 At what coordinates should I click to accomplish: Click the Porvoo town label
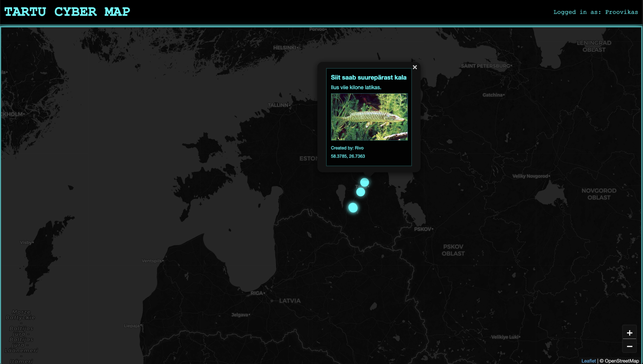coord(317,29)
